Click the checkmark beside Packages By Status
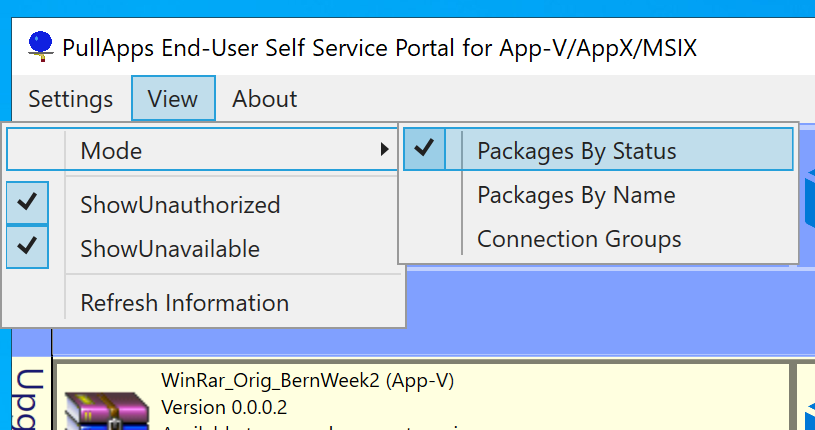 (x=425, y=150)
